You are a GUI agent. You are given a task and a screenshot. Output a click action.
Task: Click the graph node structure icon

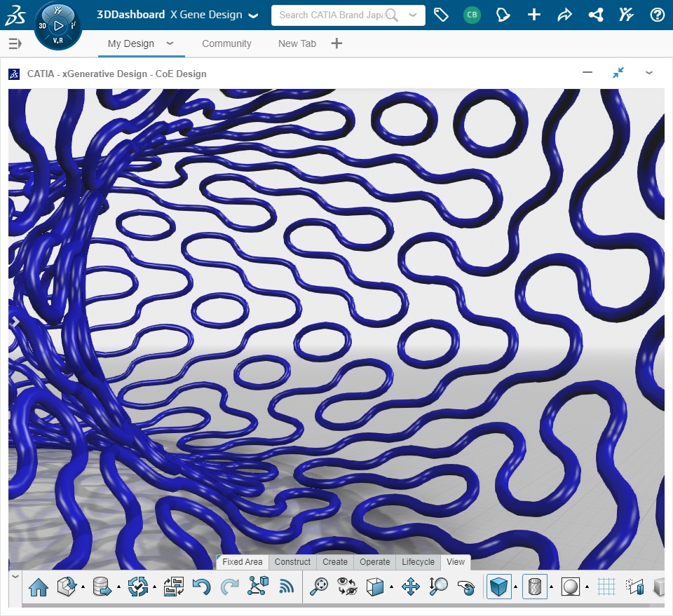[x=258, y=586]
